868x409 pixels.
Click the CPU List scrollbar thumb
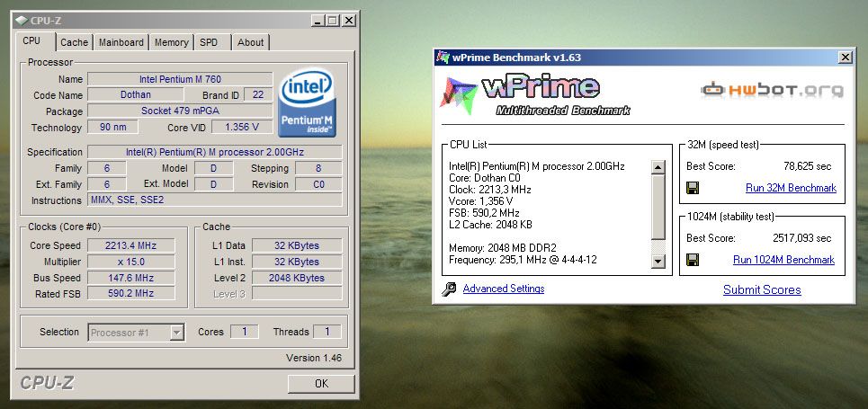658,208
